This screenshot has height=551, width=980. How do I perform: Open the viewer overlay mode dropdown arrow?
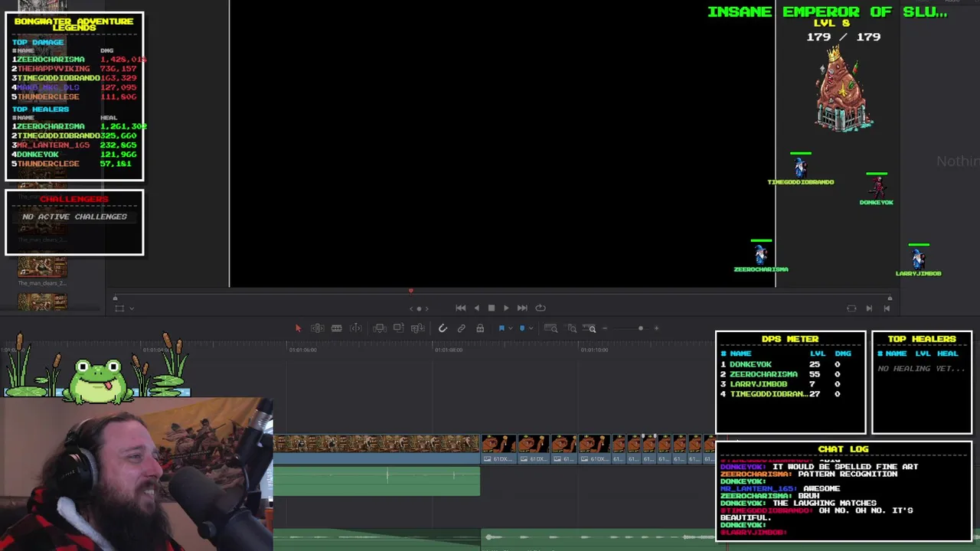point(132,308)
